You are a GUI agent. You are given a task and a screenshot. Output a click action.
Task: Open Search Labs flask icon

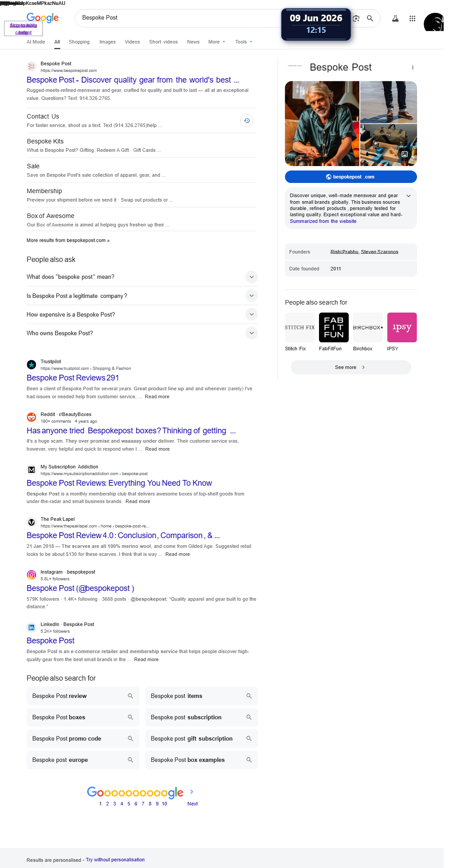click(x=395, y=18)
